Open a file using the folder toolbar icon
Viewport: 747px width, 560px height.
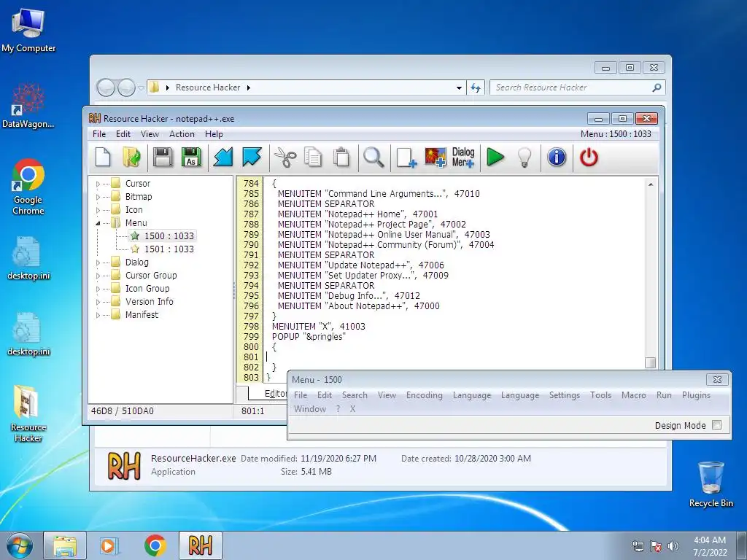131,157
